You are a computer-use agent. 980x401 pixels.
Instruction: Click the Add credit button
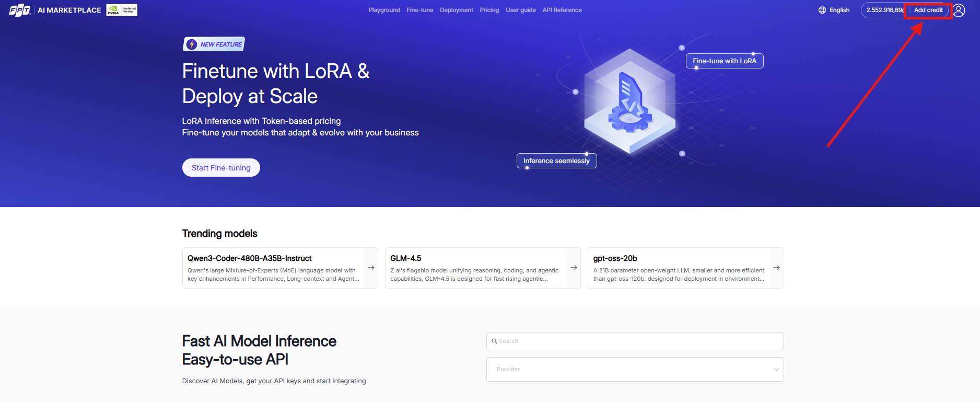tap(928, 10)
